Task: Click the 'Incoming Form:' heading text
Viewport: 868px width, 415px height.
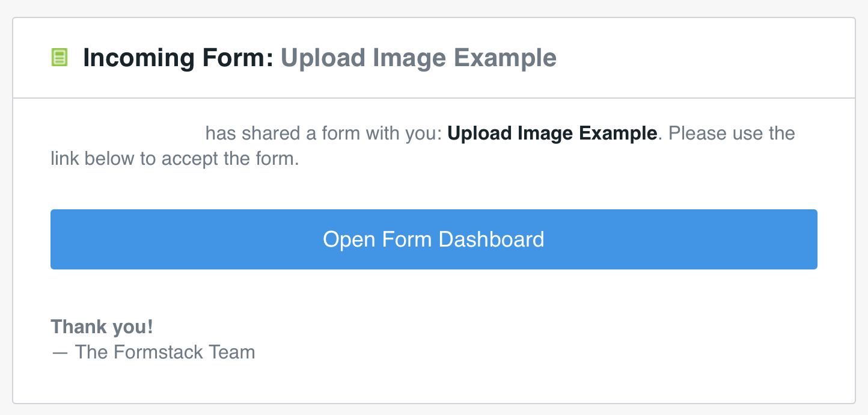Action: coord(178,58)
